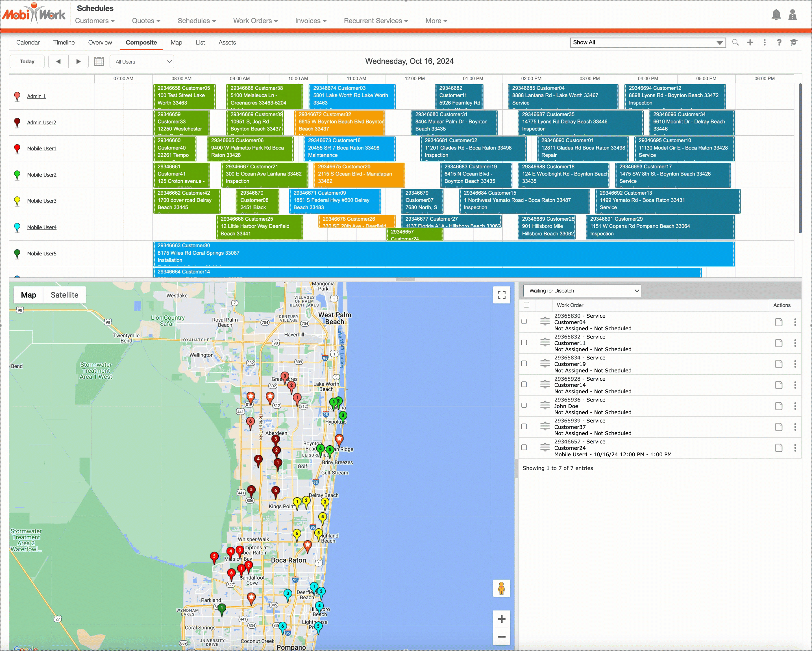
Task: Click the search magnifier icon
Action: coord(735,43)
